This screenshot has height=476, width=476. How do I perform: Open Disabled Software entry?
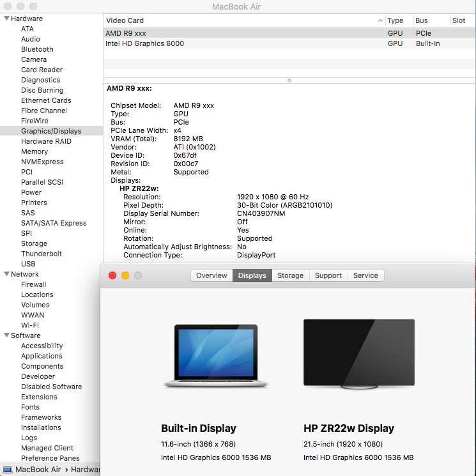(51, 387)
